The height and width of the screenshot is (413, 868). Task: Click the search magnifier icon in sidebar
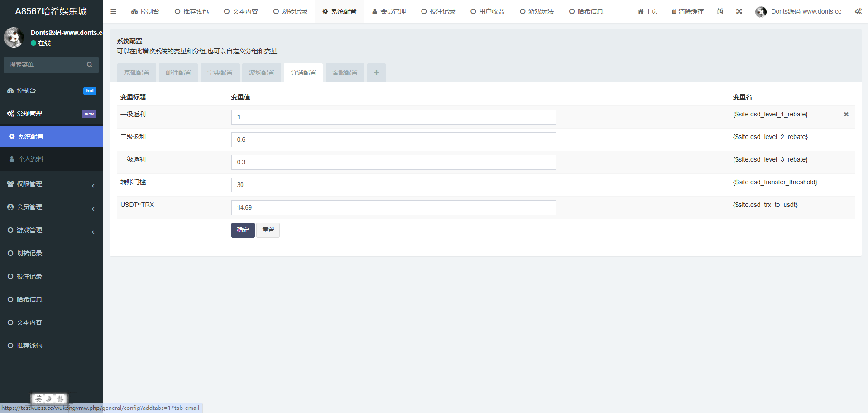(90, 65)
